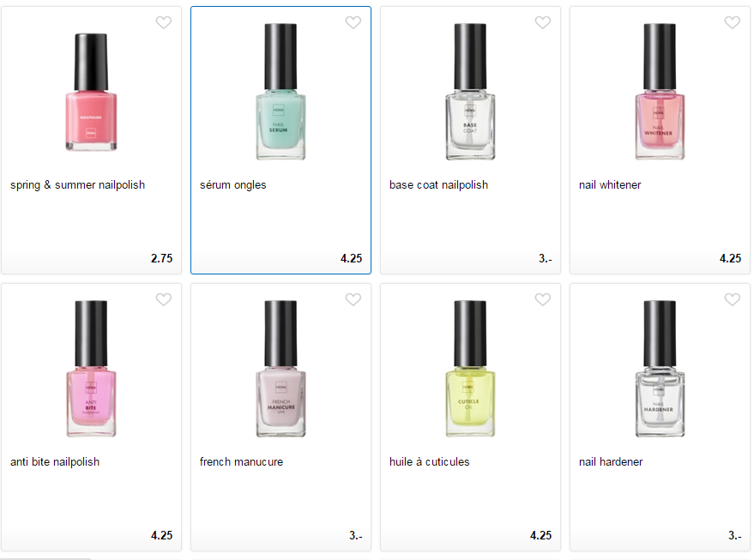Click the 2.75 price on spring nailpolish
Viewport: 754px width, 560px height.
161,259
